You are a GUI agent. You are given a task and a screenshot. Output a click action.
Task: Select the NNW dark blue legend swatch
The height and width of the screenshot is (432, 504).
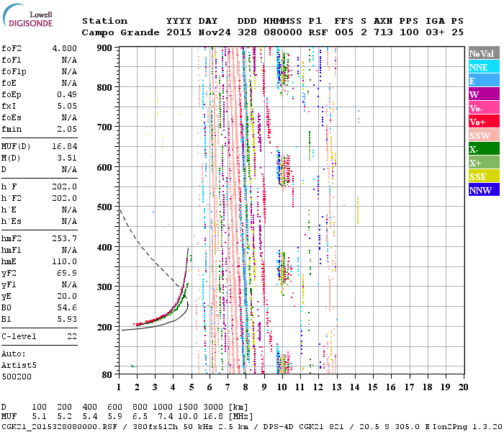(x=484, y=189)
